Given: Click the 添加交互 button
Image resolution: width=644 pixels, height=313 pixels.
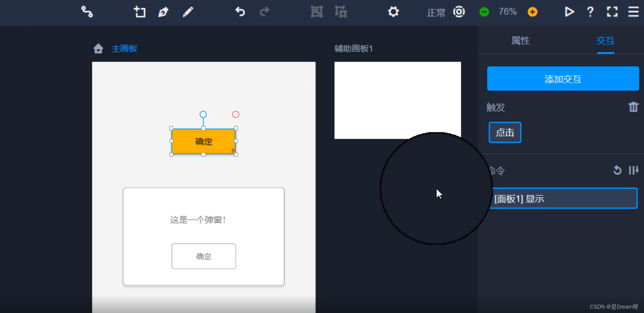Looking at the screenshot, I should click(x=563, y=78).
